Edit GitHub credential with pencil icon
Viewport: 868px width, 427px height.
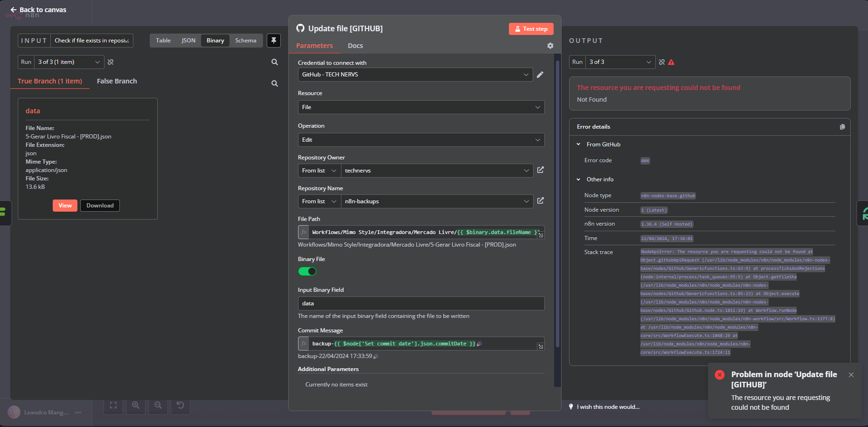coord(540,75)
